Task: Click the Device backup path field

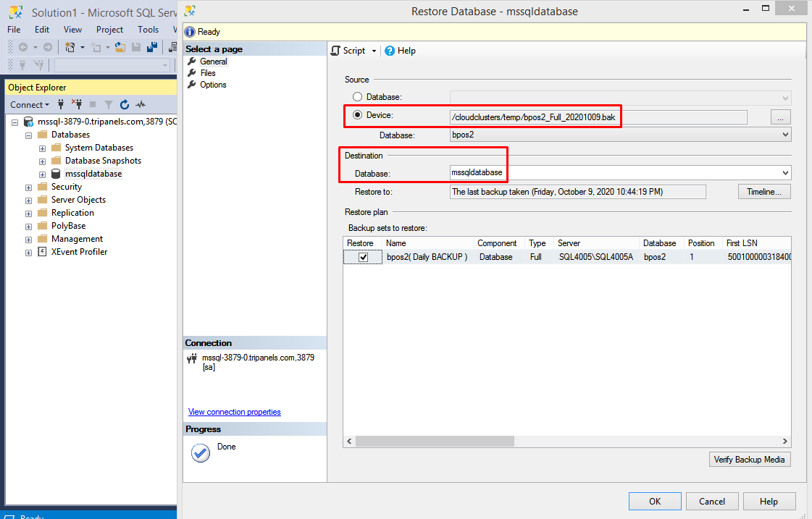Action: [x=598, y=117]
